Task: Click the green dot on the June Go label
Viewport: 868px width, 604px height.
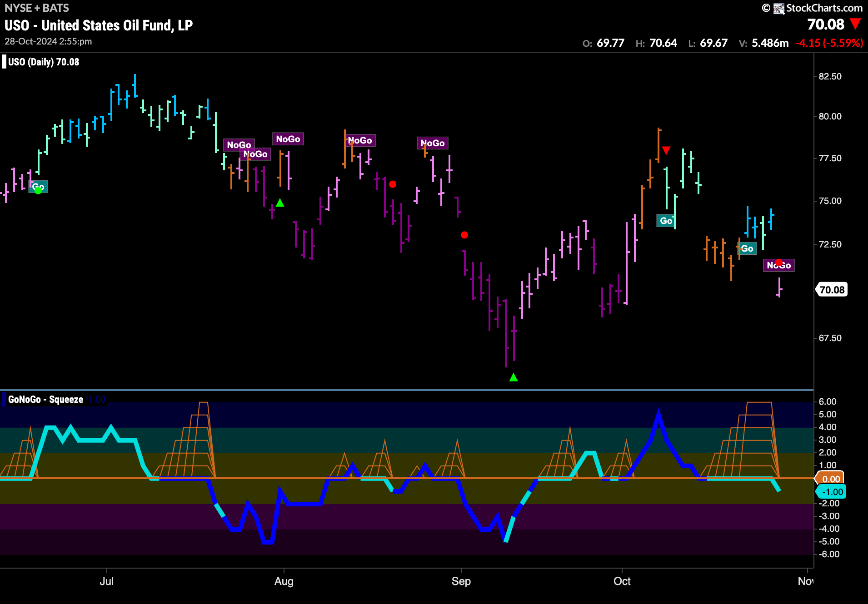Action: pyautogui.click(x=38, y=190)
